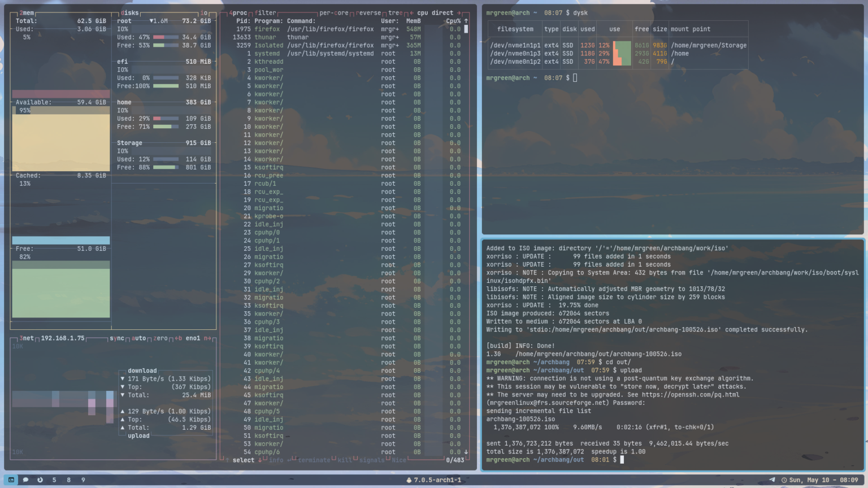
Task: Click the net box title in btop
Action: [x=27, y=338]
